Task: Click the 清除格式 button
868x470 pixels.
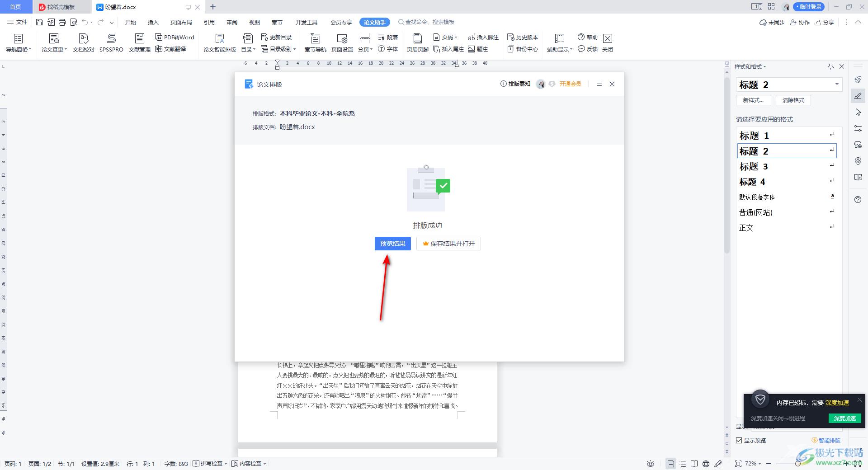Action: point(793,100)
